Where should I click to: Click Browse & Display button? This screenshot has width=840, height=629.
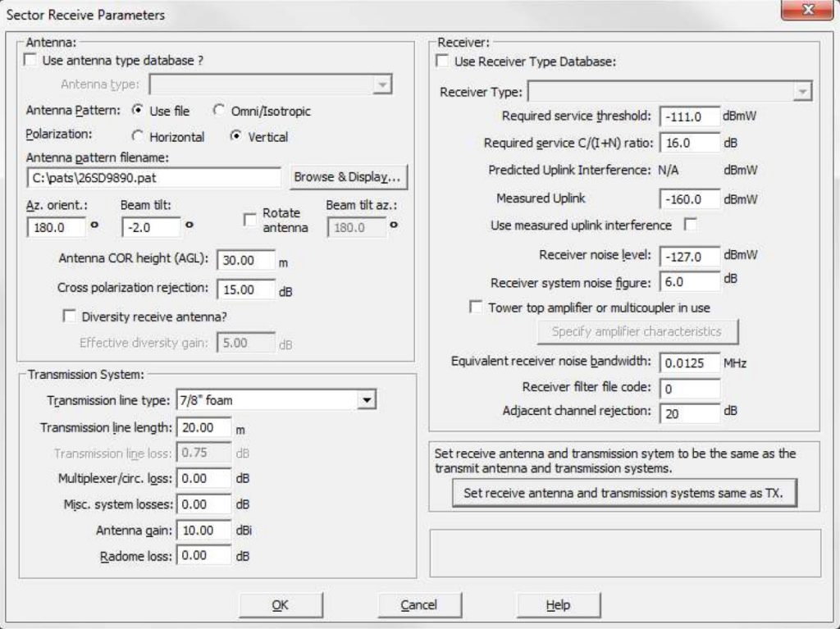(348, 176)
